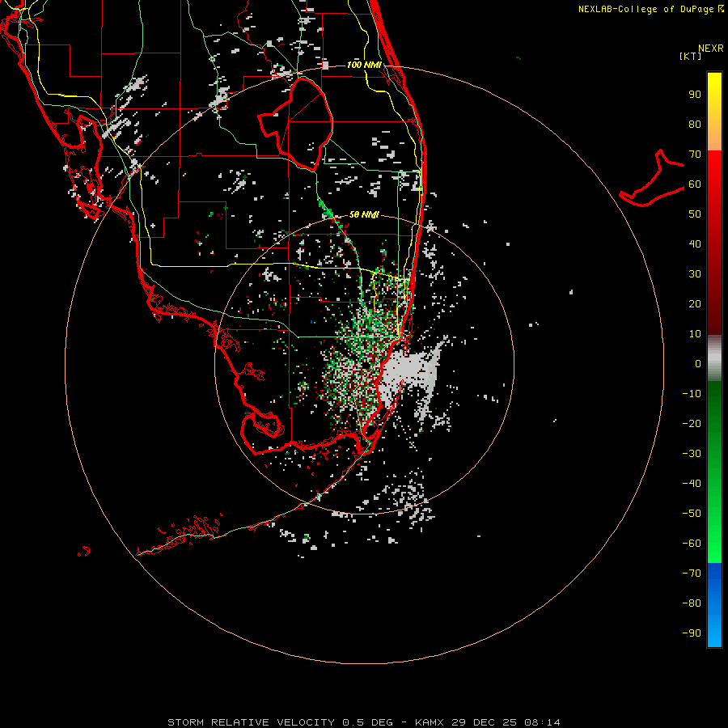Select the -90 value on the velocity scale
The width and height of the screenshot is (728, 728).
pos(692,633)
